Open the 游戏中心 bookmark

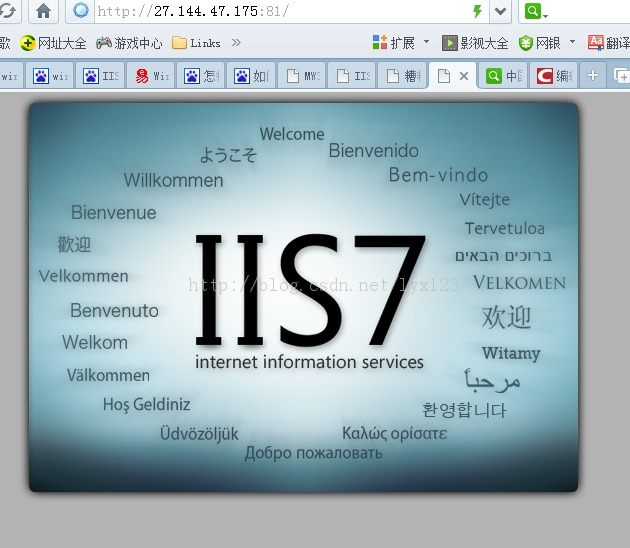pos(129,43)
